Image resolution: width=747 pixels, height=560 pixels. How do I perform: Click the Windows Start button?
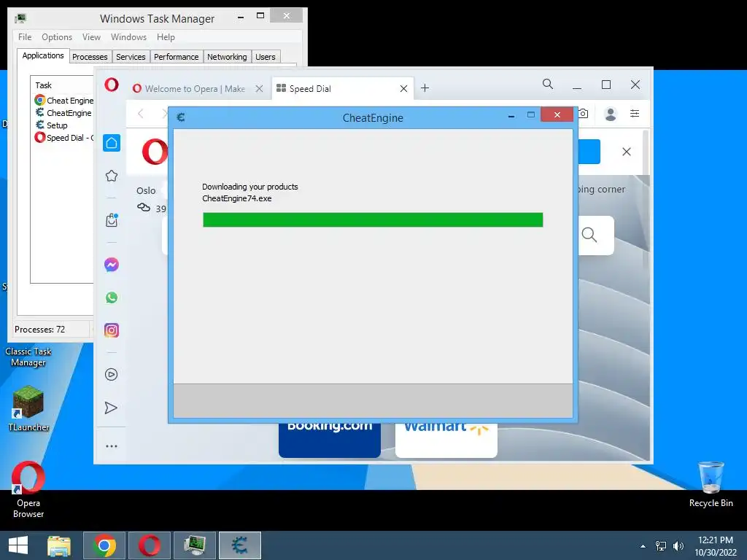pos(18,545)
